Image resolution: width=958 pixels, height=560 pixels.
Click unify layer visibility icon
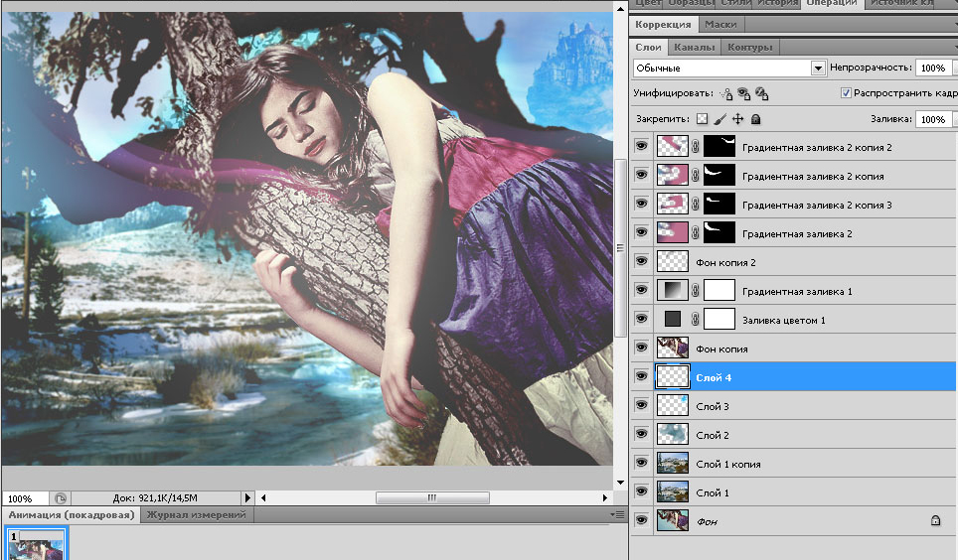pyautogui.click(x=743, y=93)
